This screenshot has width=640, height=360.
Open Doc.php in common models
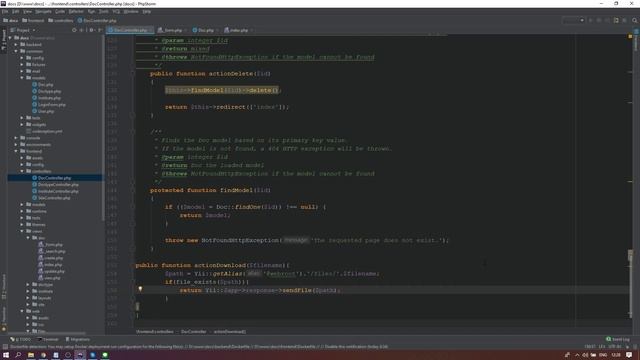pyautogui.click(x=42, y=84)
